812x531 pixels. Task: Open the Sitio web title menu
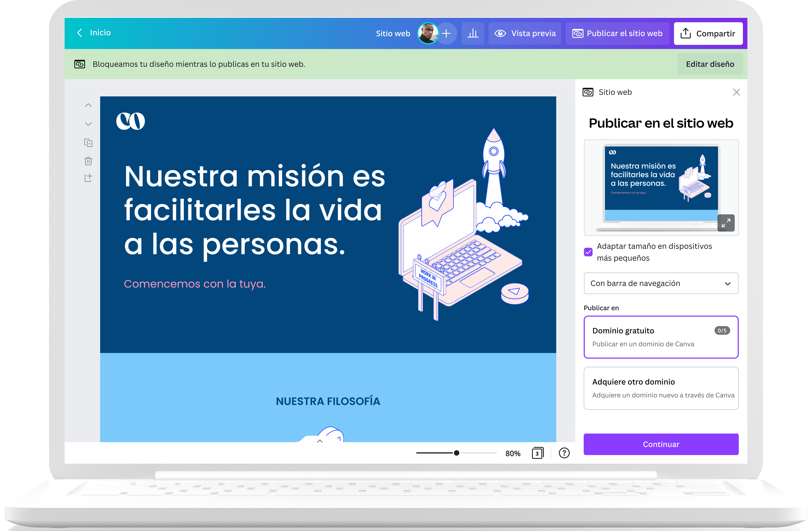[x=393, y=33]
